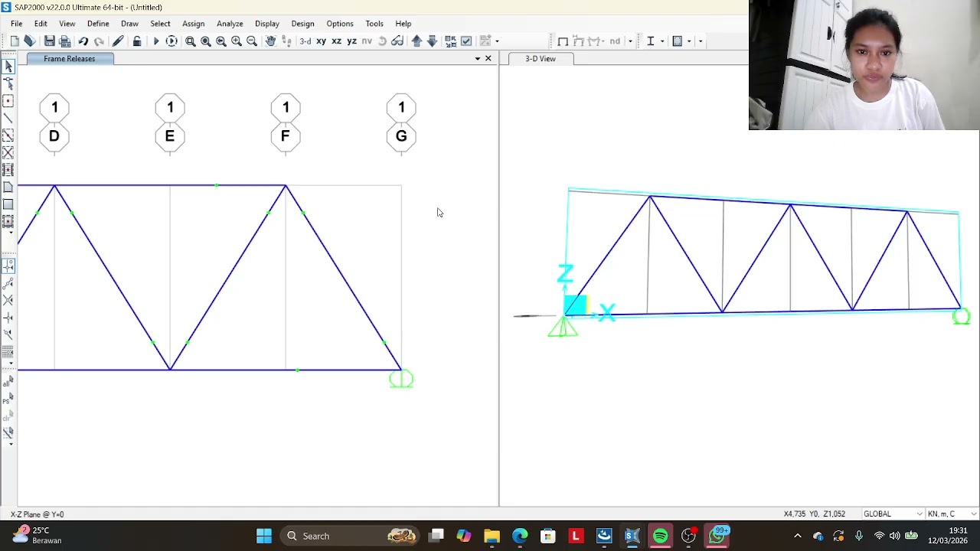
Task: Open File Explorer from the taskbar
Action: click(x=492, y=536)
